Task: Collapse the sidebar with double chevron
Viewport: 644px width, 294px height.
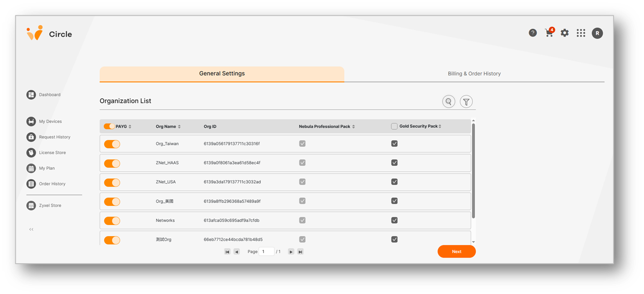Action: click(x=31, y=229)
